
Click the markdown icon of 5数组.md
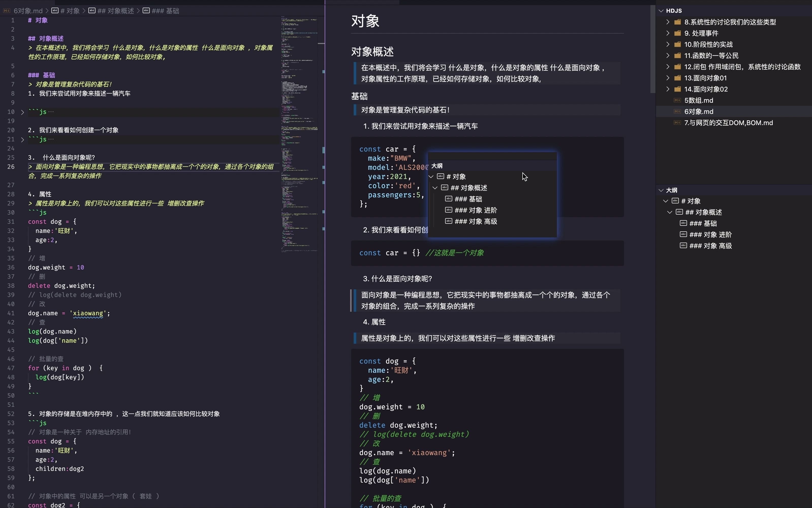click(677, 100)
